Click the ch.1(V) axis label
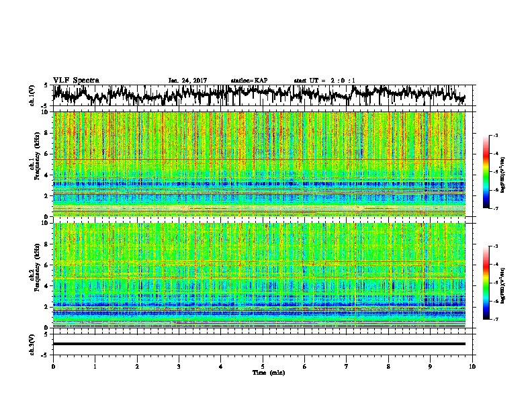Viewport: 532px width, 411px height. point(32,95)
